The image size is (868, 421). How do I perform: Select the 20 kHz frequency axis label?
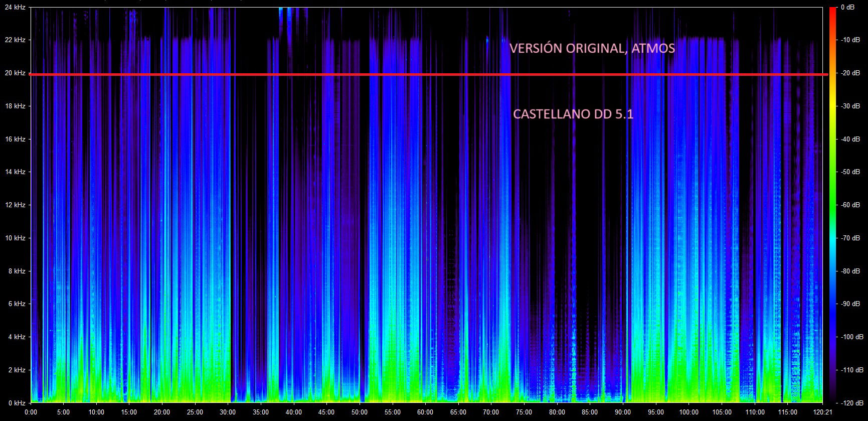(15, 73)
